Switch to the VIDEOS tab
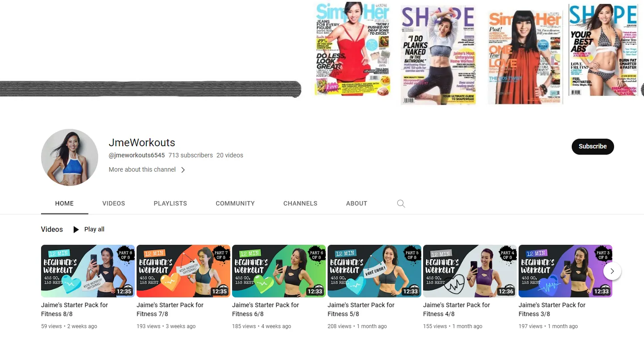Screen dimensions: 644x350 click(114, 203)
